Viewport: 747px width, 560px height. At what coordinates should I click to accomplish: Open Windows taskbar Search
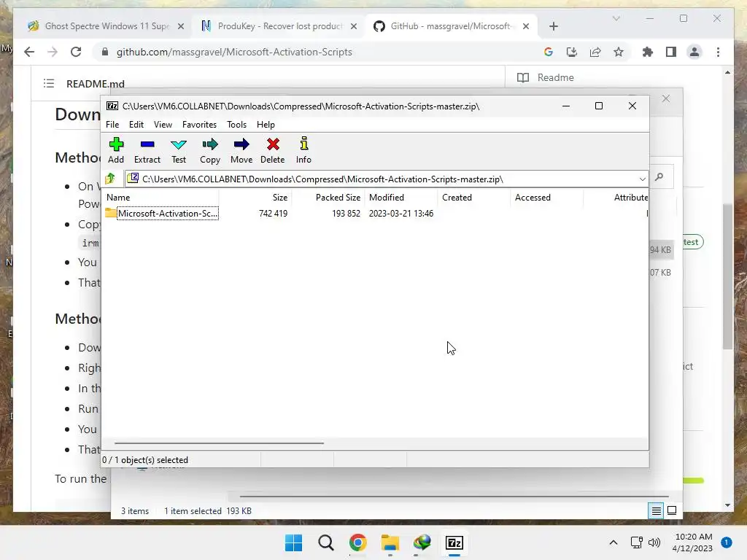coord(326,542)
